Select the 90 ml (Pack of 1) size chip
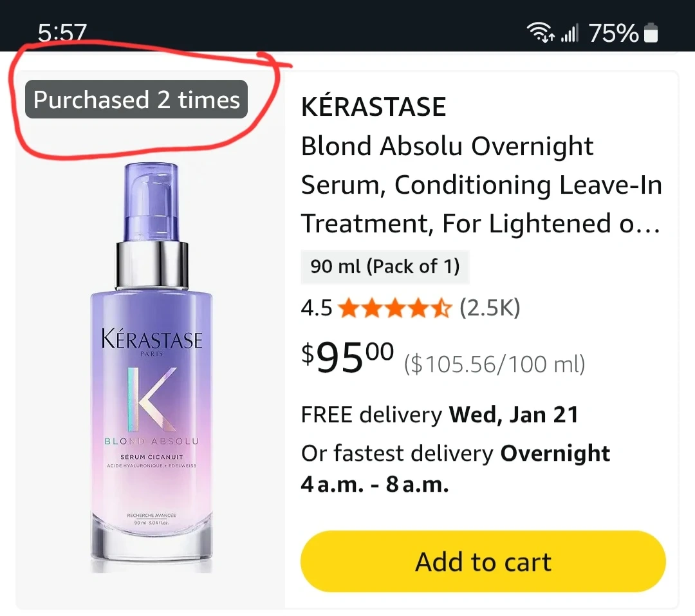The width and height of the screenshot is (695, 616). coord(385,266)
